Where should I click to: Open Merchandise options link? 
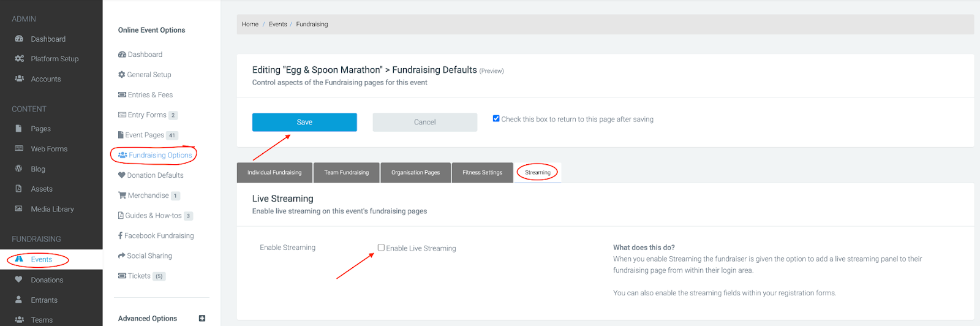[x=148, y=195]
